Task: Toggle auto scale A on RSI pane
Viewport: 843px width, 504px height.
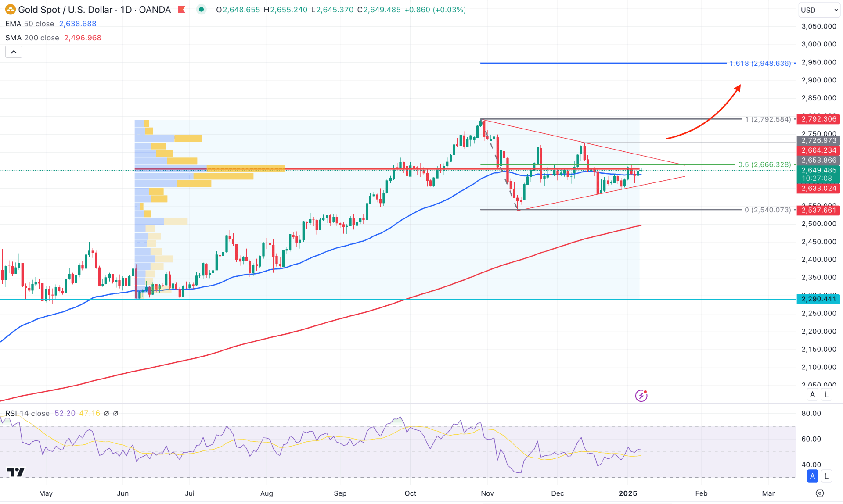Action: 812,476
